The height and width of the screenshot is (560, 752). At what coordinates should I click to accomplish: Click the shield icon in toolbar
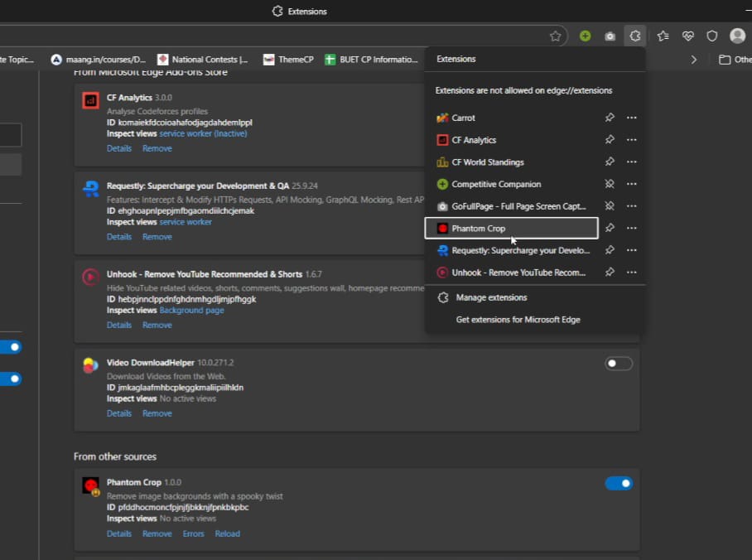[x=712, y=36]
